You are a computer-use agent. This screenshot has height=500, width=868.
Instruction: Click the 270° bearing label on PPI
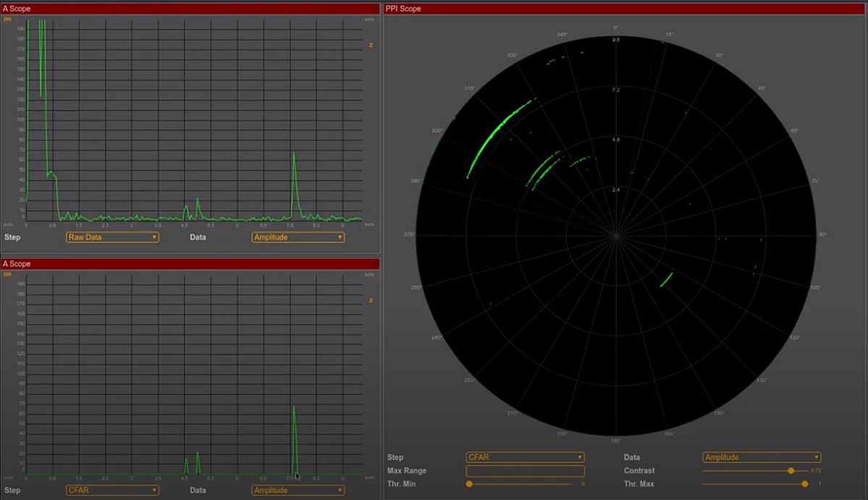409,234
